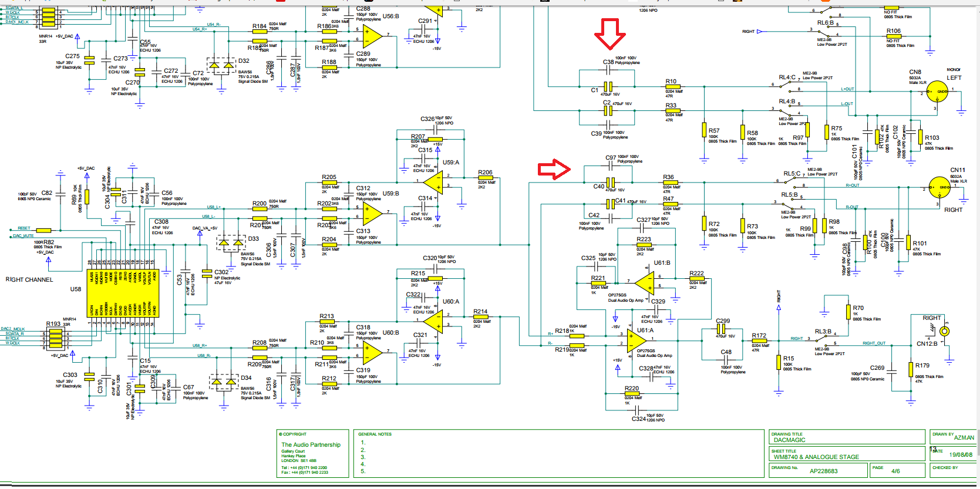This screenshot has width=980, height=489.
Task: Select the C1 470uF capacitor symbol
Action: (608, 87)
